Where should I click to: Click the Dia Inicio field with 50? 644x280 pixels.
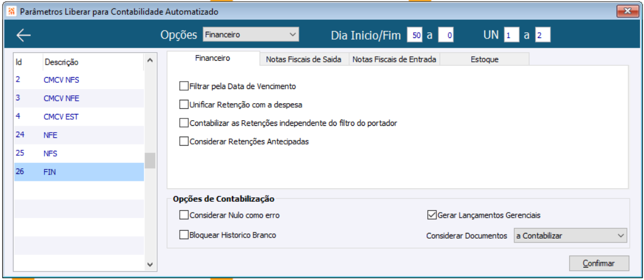pyautogui.click(x=416, y=36)
